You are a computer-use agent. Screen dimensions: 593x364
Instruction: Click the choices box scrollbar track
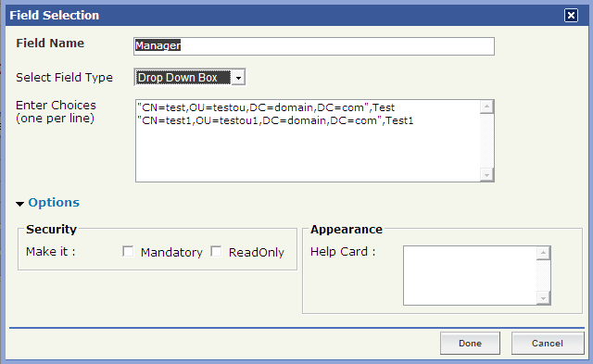click(x=486, y=141)
